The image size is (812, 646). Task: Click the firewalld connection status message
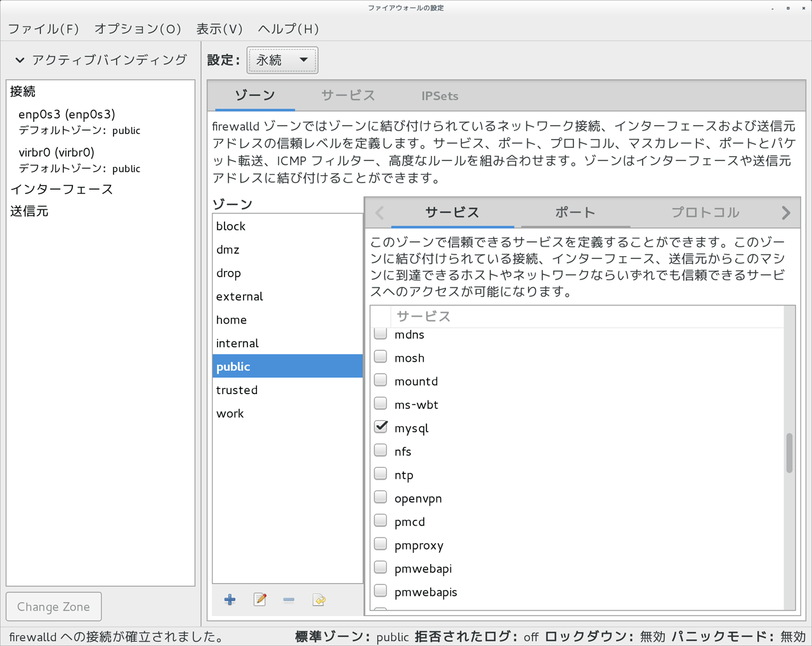point(117,636)
